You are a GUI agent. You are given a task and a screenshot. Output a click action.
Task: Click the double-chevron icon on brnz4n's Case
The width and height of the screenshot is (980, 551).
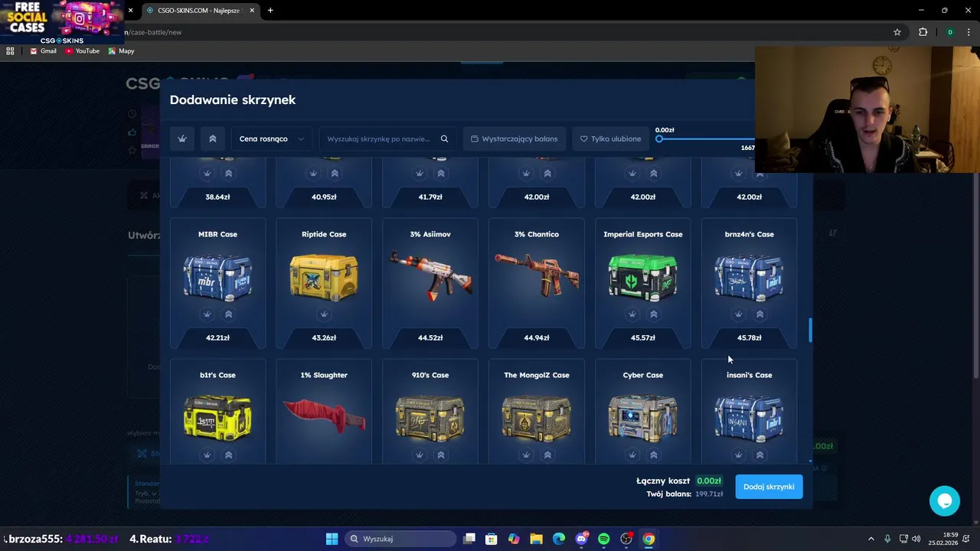click(759, 314)
